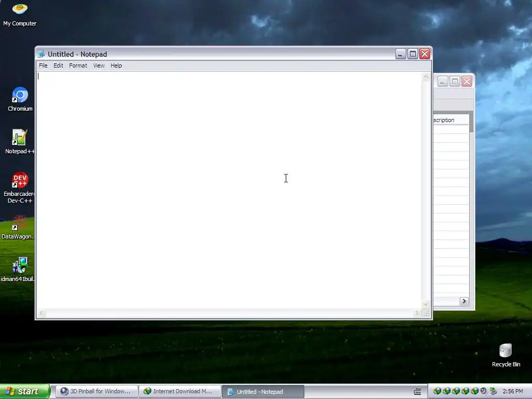Switch to 3D Pinball taskbar button

(x=96, y=391)
